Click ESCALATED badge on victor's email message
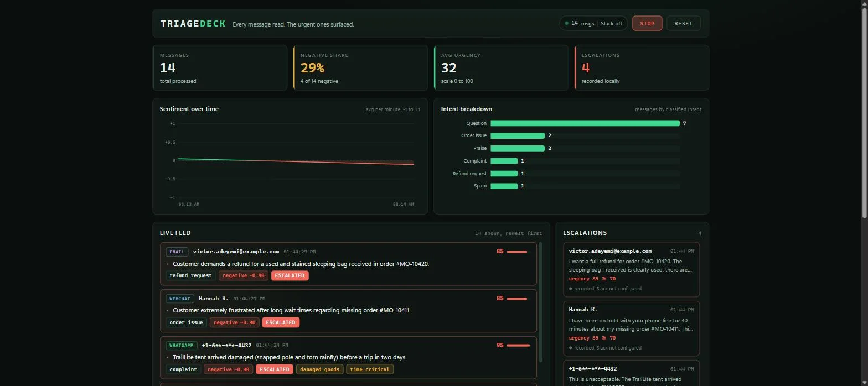Image resolution: width=868 pixels, height=386 pixels. click(x=290, y=275)
